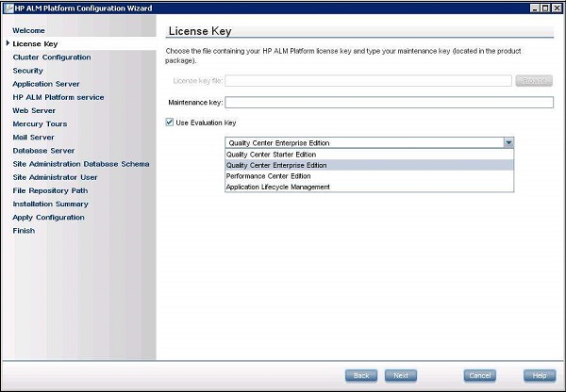
Task: Click Web Server step in sidebar
Action: [x=34, y=110]
